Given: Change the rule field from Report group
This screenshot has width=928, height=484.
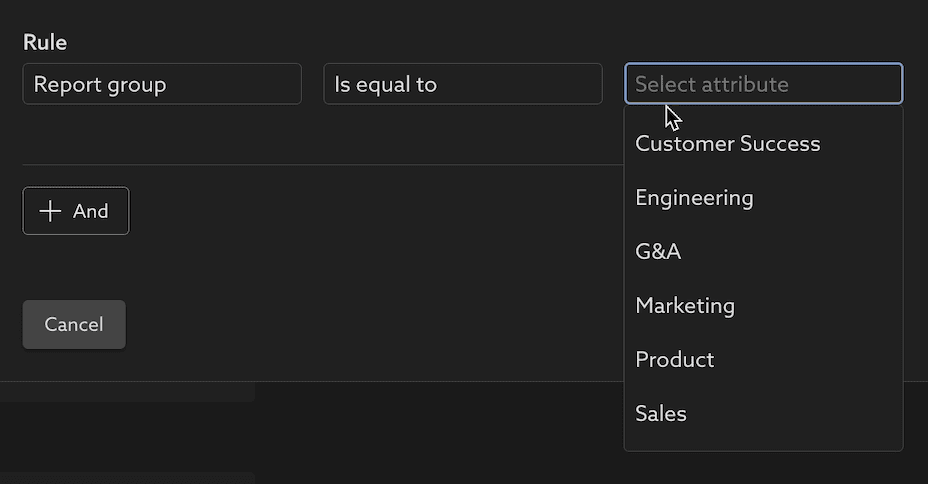Looking at the screenshot, I should (162, 84).
